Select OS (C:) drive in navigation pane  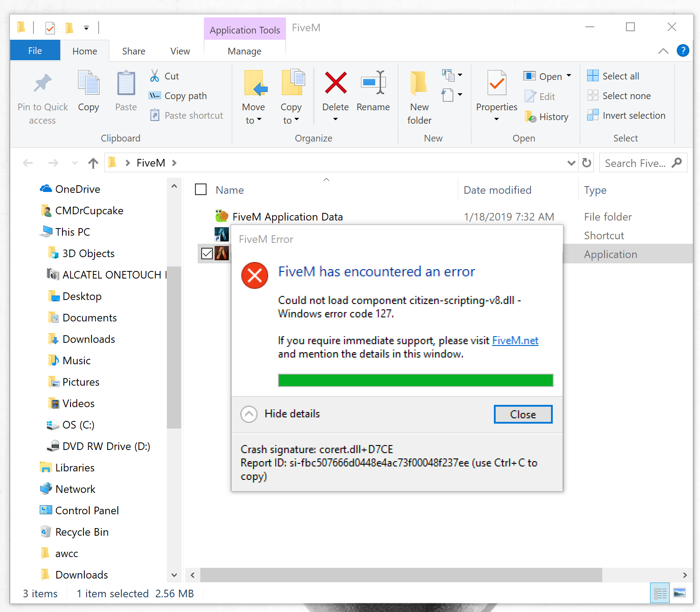78,425
